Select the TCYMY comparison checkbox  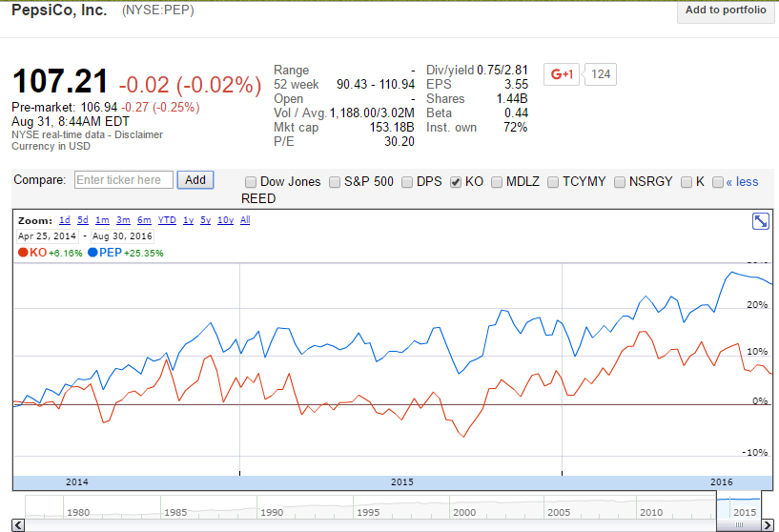[552, 182]
